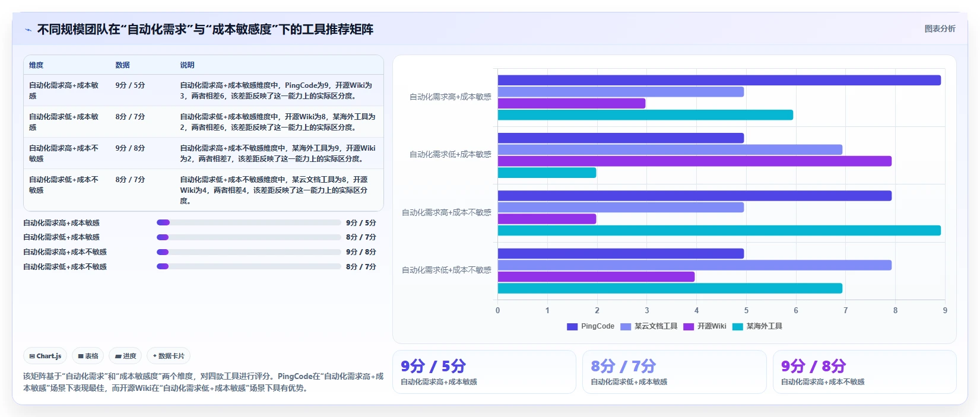Click the small blue icon before the panel title
This screenshot has width=980, height=417.
(28, 30)
